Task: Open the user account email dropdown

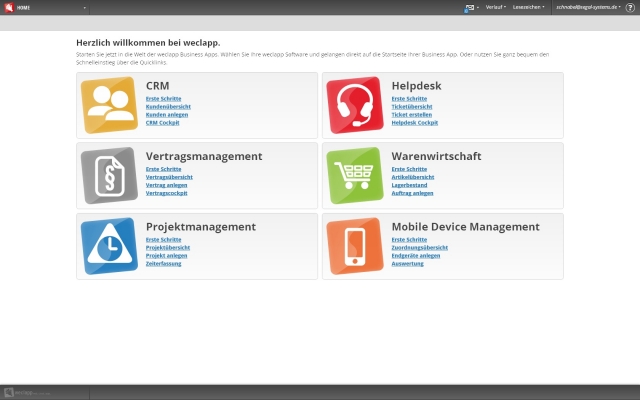Action: tap(588, 7)
